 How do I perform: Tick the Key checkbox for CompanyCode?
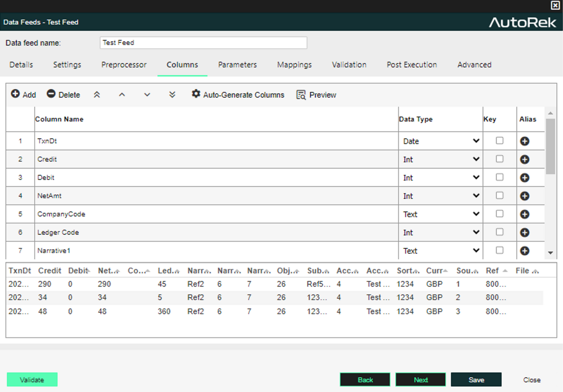(x=500, y=214)
